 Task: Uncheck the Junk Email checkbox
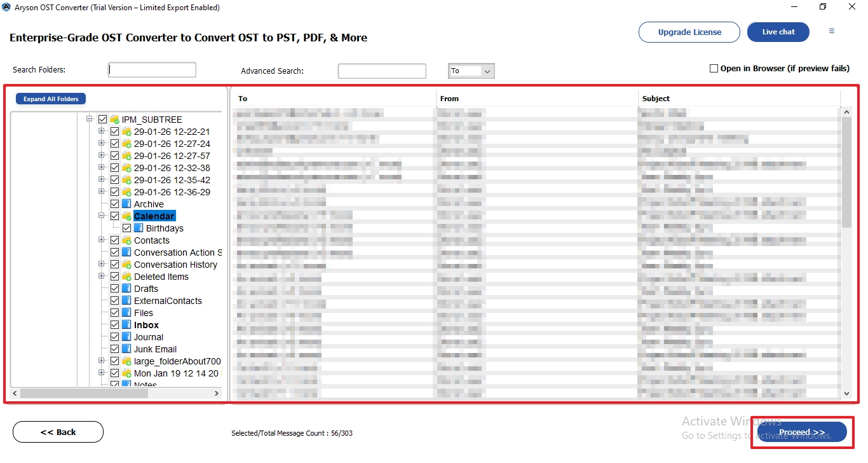tap(114, 349)
